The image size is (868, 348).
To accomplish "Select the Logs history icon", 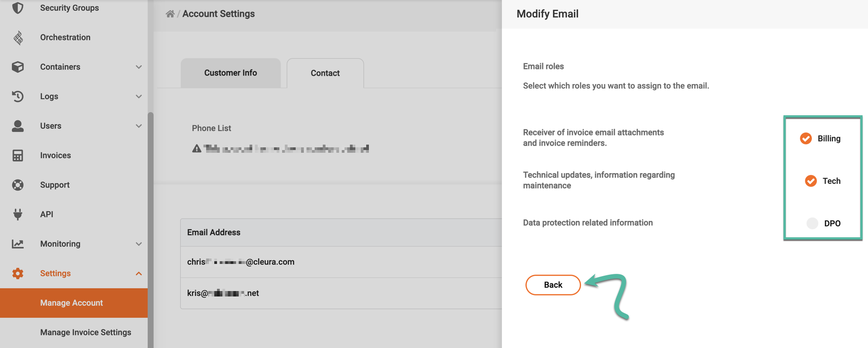I will [18, 96].
